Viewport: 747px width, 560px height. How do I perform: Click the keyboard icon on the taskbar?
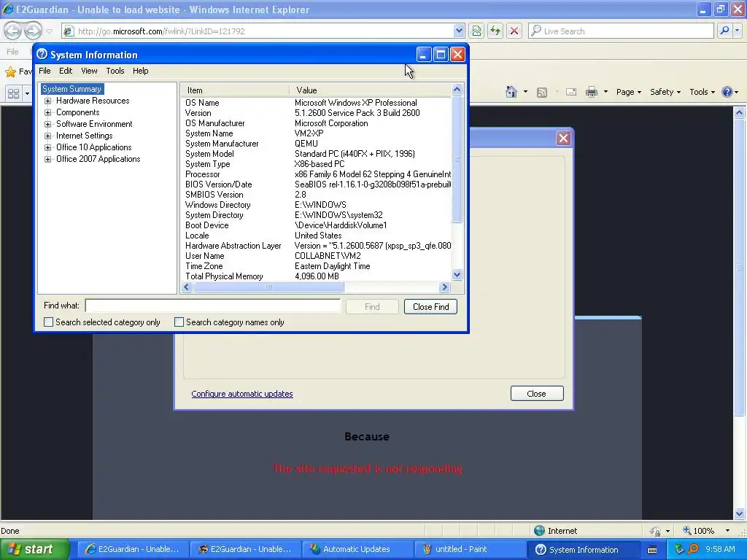(652, 550)
